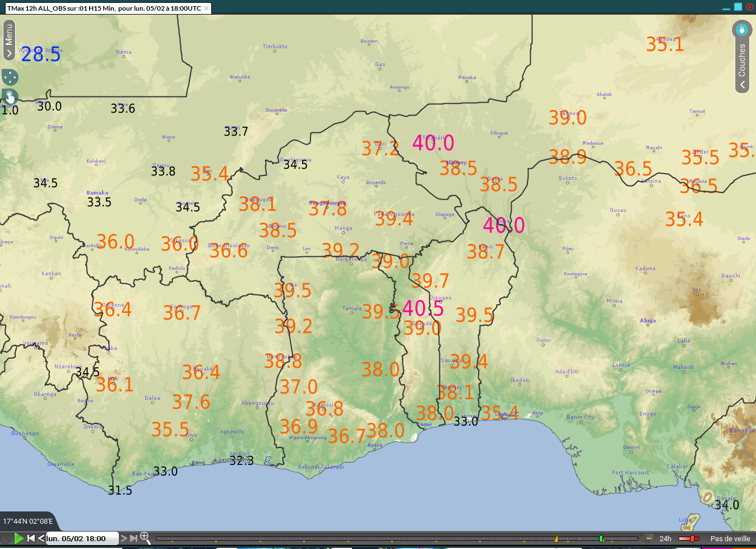Click the Timbuktu city label
Image resolution: width=756 pixels, height=549 pixels.
pyautogui.click(x=275, y=47)
